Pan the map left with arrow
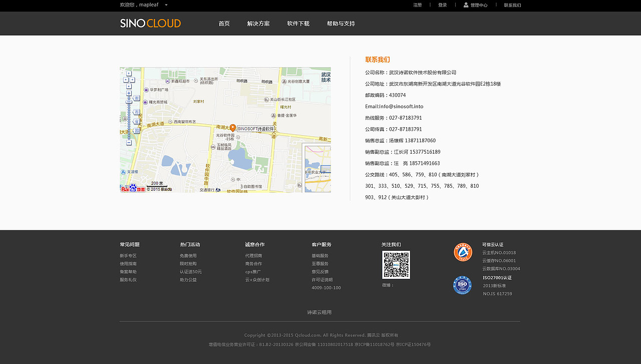641x364 pixels. (x=126, y=80)
